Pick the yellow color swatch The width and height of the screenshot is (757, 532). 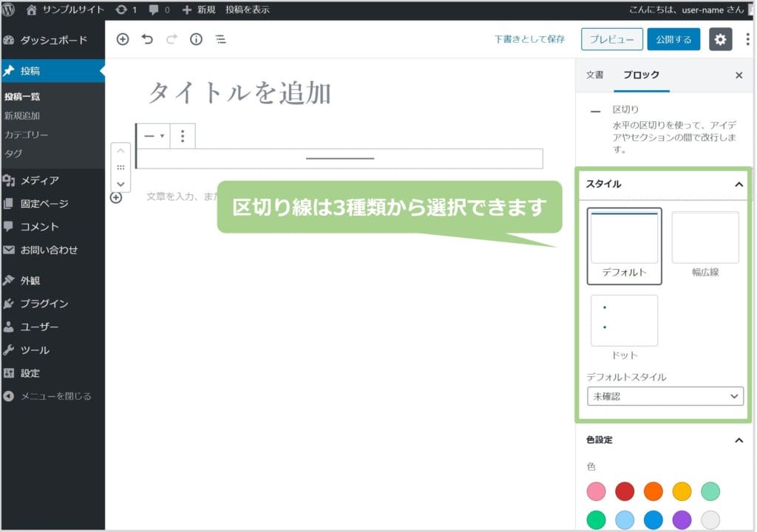(682, 491)
